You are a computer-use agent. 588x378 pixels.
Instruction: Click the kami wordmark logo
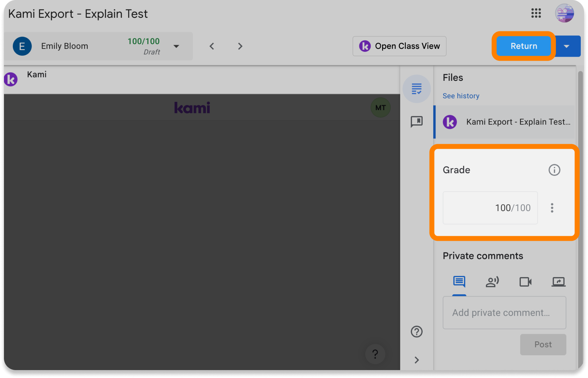tap(192, 108)
